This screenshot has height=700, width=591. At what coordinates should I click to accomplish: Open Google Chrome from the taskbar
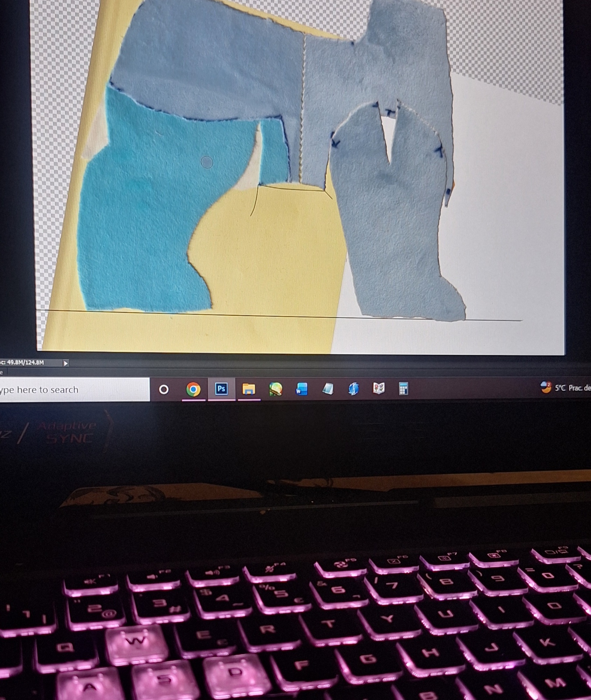pos(193,389)
